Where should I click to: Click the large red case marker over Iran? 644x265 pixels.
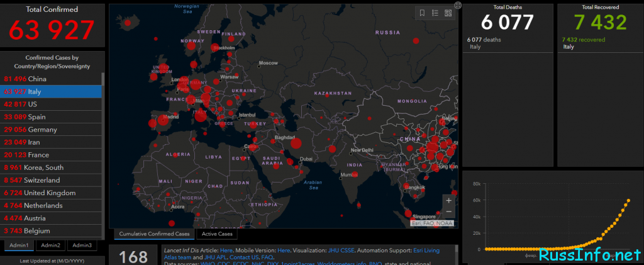(296, 144)
